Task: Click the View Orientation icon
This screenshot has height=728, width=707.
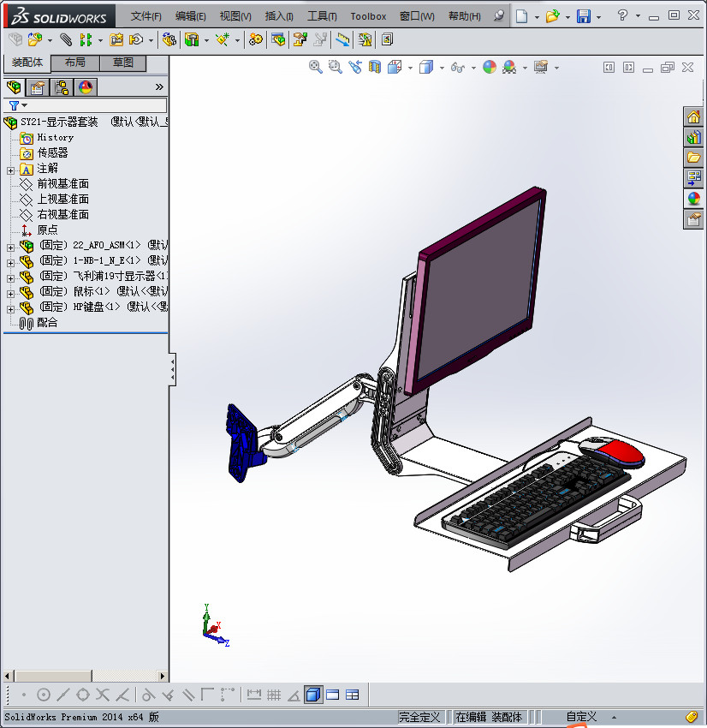Action: point(395,68)
